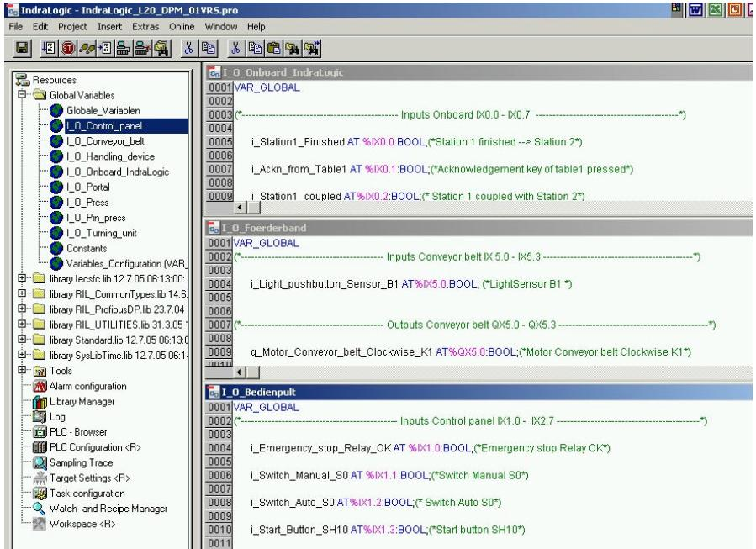Viewport: 756px width, 549px height.
Task: Click the line i_Station1_Finished
Action: [416, 142]
